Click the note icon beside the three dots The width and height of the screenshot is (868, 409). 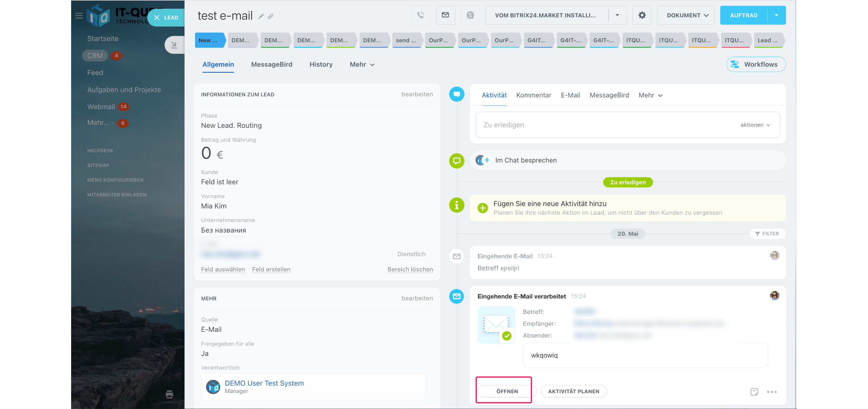tap(754, 392)
